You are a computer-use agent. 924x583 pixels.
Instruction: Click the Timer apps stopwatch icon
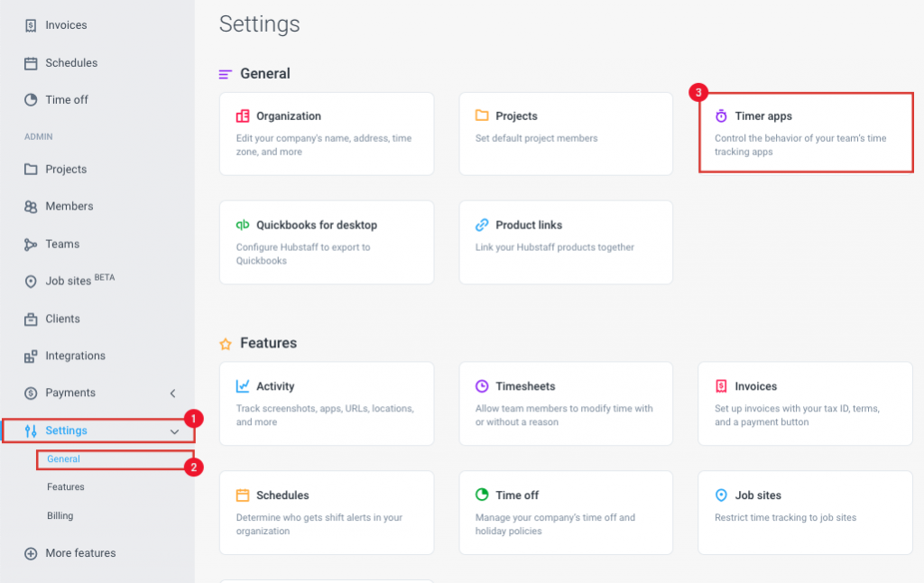[722, 116]
